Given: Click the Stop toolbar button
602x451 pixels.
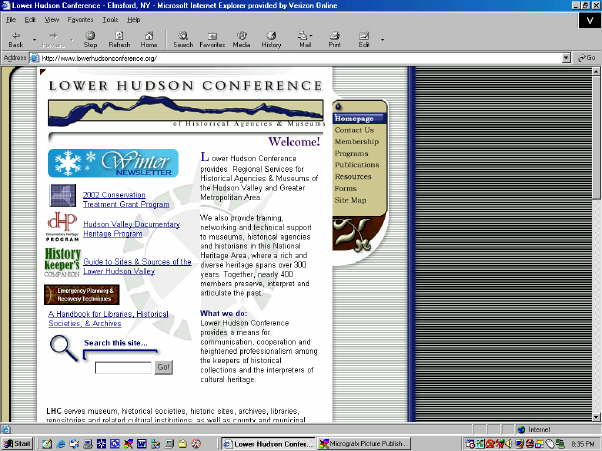Looking at the screenshot, I should click(x=90, y=40).
